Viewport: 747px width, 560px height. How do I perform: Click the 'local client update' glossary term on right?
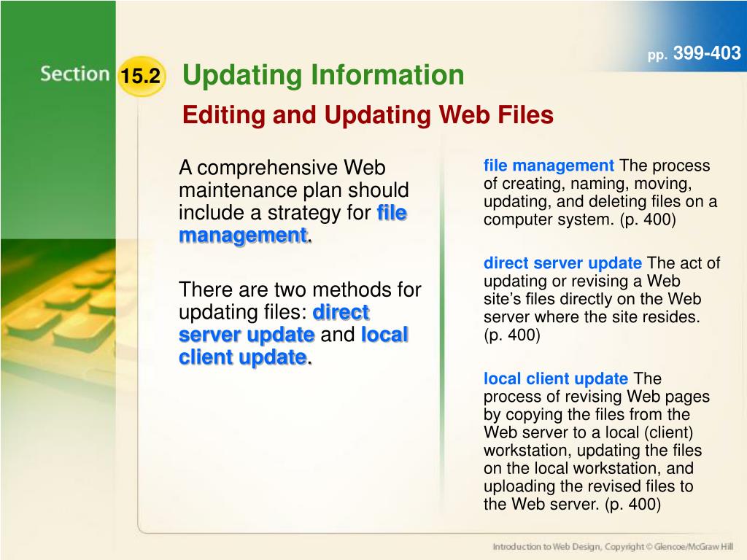click(x=555, y=378)
